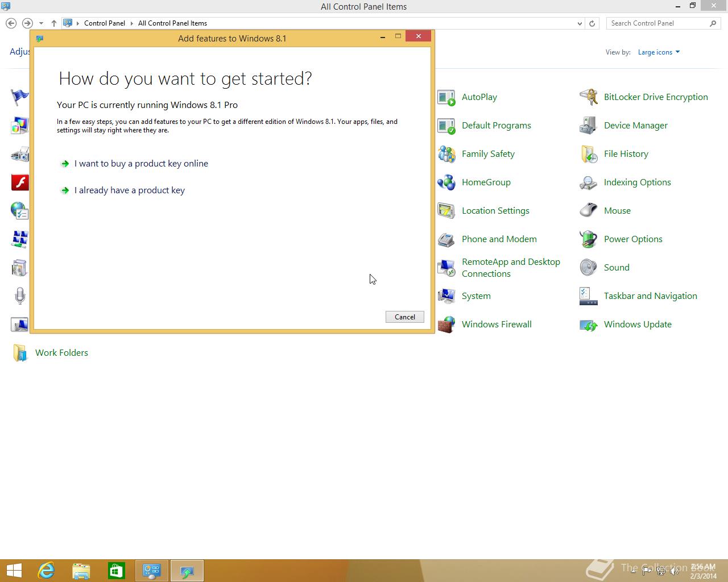This screenshot has width=728, height=582.
Task: Click the Forward navigation arrow
Action: tap(27, 23)
